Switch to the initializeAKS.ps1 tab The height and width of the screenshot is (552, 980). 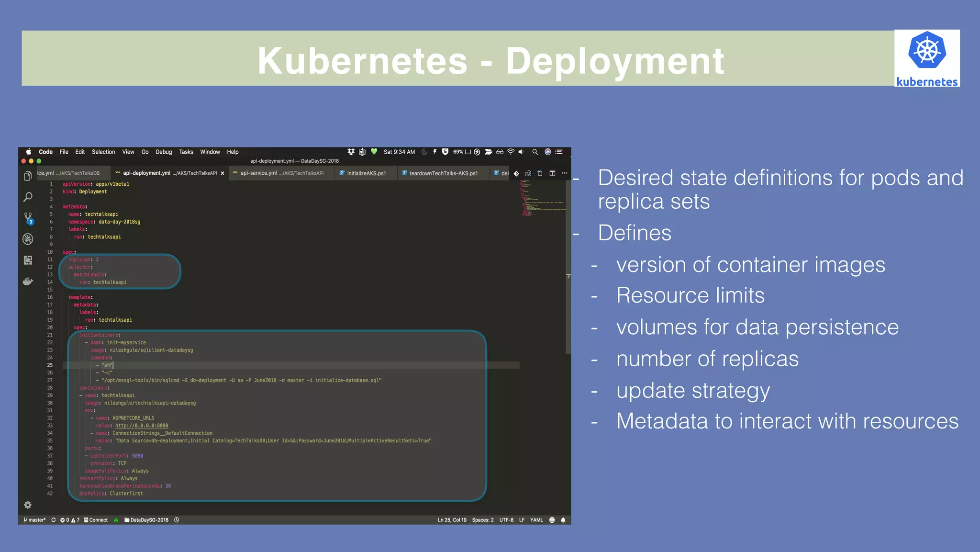click(x=366, y=173)
